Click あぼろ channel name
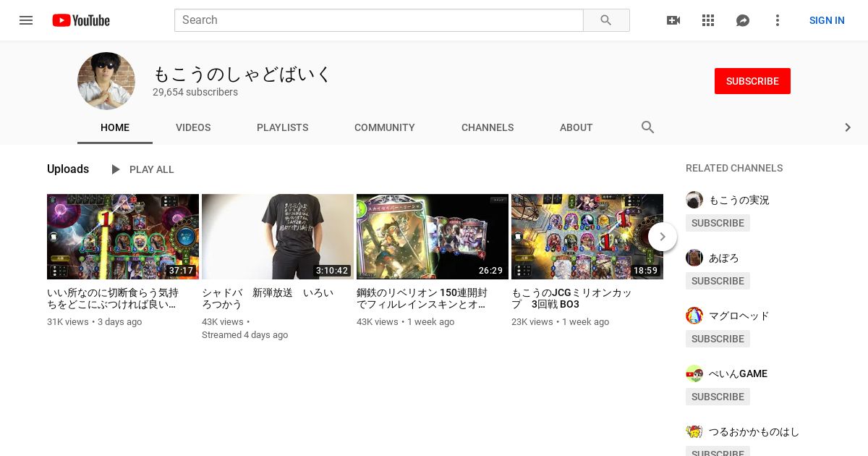Image resolution: width=868 pixels, height=456 pixels. click(724, 258)
